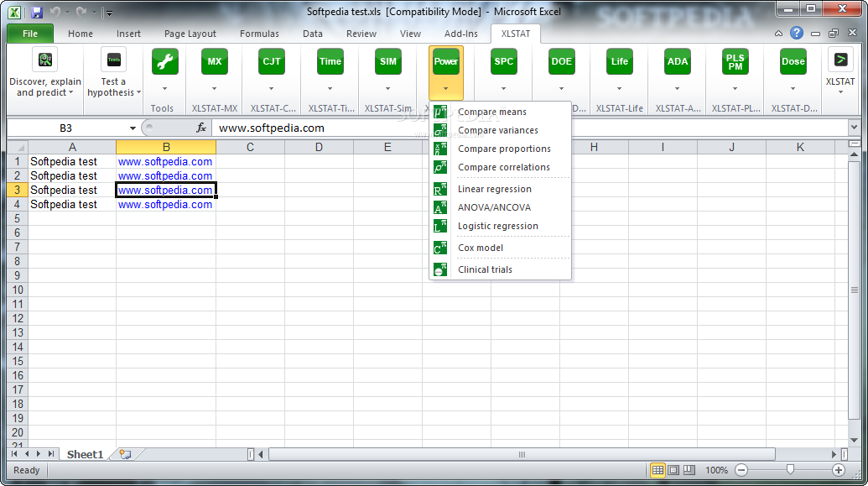Open the Life module icon
868x486 pixels.
(x=620, y=61)
